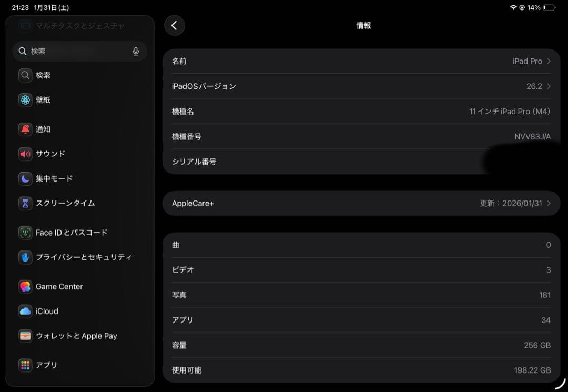Tap the battery indicator showing 14%
The image size is (568, 392).
click(544, 7)
